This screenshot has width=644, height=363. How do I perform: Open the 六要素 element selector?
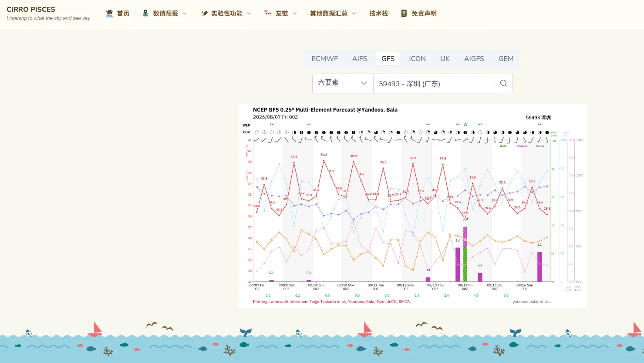pyautogui.click(x=343, y=83)
